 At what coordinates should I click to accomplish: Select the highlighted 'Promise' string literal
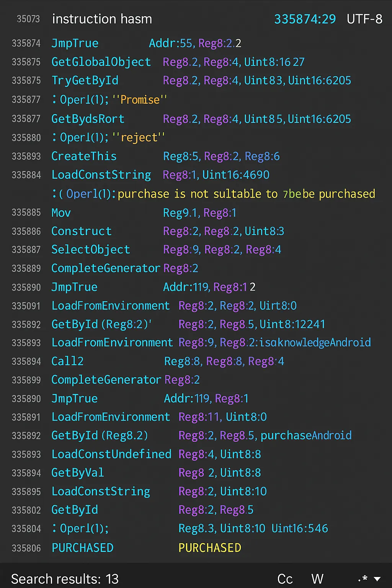(x=139, y=100)
